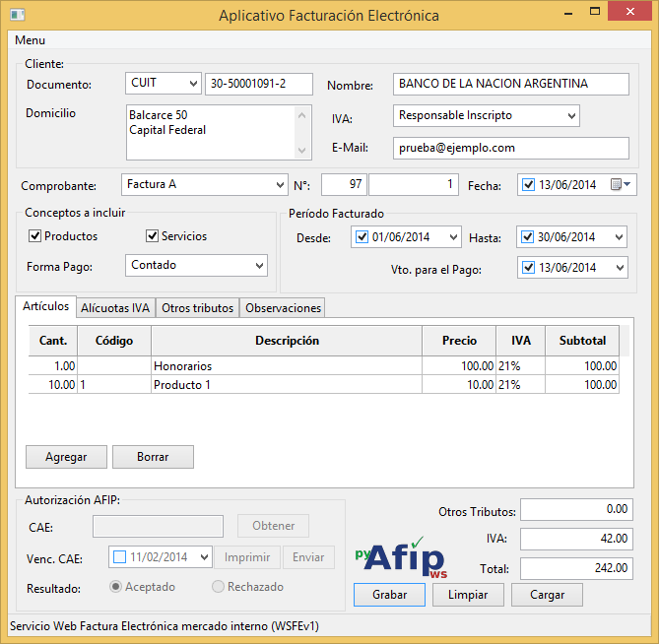
Task: Open the Forma Pago dropdown
Action: click(196, 265)
